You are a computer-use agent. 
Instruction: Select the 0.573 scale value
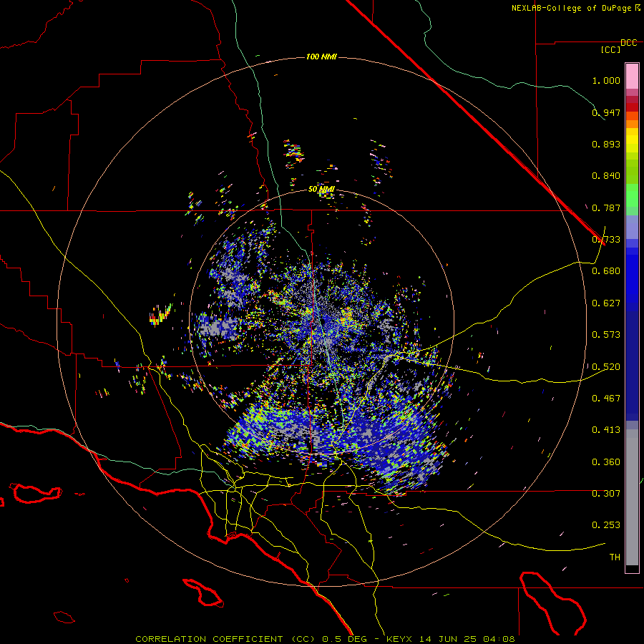[606, 335]
